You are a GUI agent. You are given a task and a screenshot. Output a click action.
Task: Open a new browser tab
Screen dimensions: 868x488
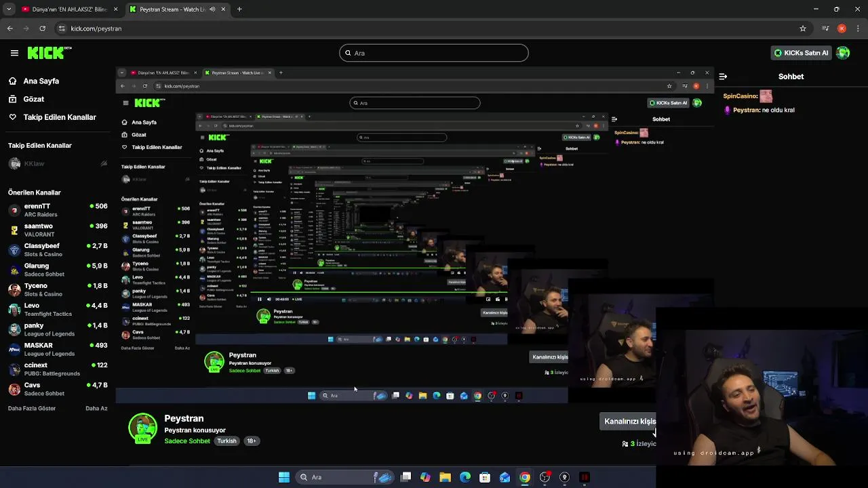(x=239, y=9)
